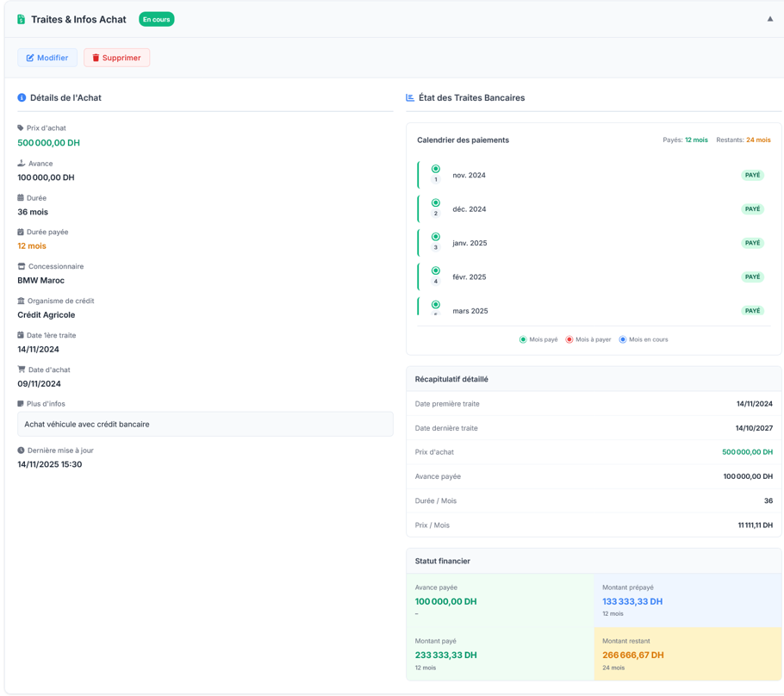
Task: Collapse the Traites & Infos Achat panel
Action: (770, 19)
